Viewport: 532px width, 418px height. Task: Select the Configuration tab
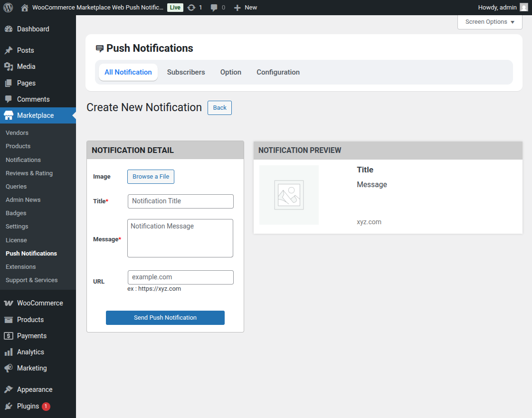point(278,72)
